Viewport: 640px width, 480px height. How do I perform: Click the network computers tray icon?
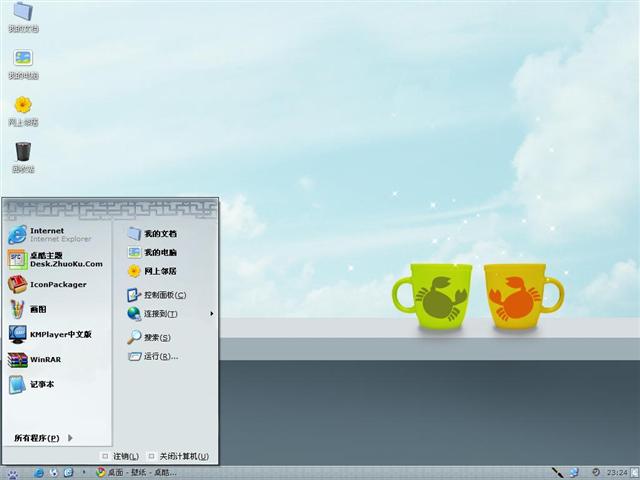[x=573, y=473]
